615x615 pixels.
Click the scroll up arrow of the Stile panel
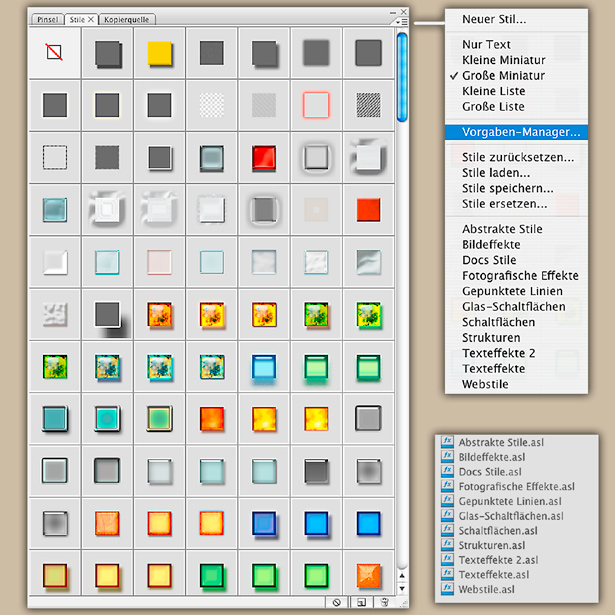(402, 575)
